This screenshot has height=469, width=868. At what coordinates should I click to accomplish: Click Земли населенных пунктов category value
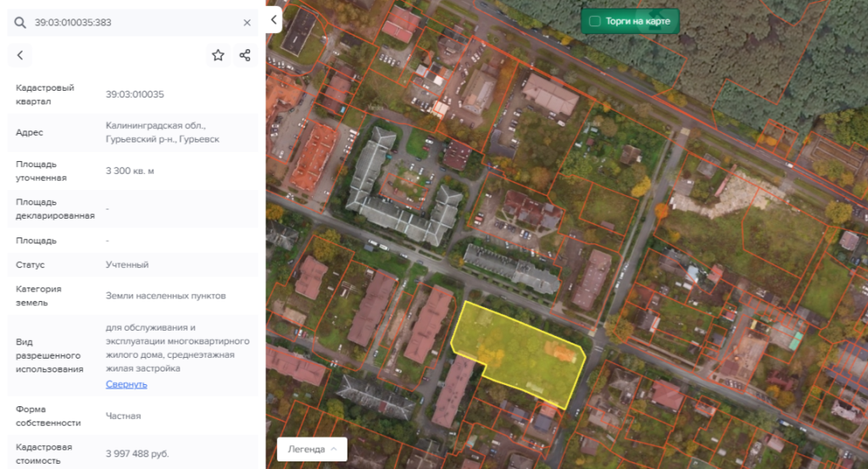165,295
